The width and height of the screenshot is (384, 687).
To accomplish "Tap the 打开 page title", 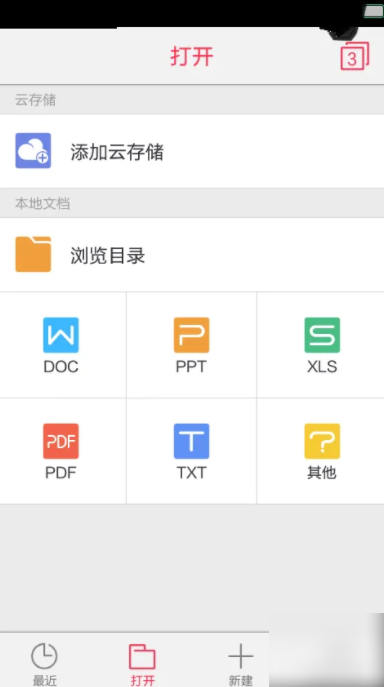I will pos(192,57).
